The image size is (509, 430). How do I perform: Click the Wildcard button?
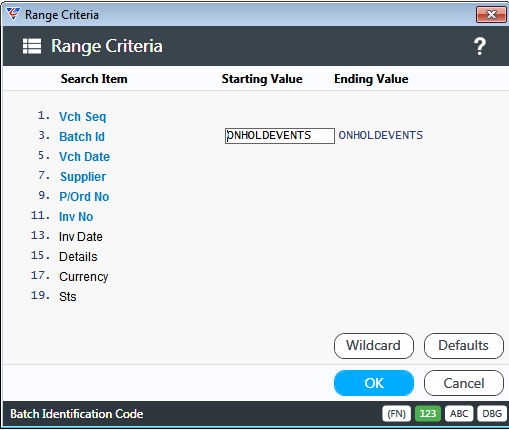374,346
